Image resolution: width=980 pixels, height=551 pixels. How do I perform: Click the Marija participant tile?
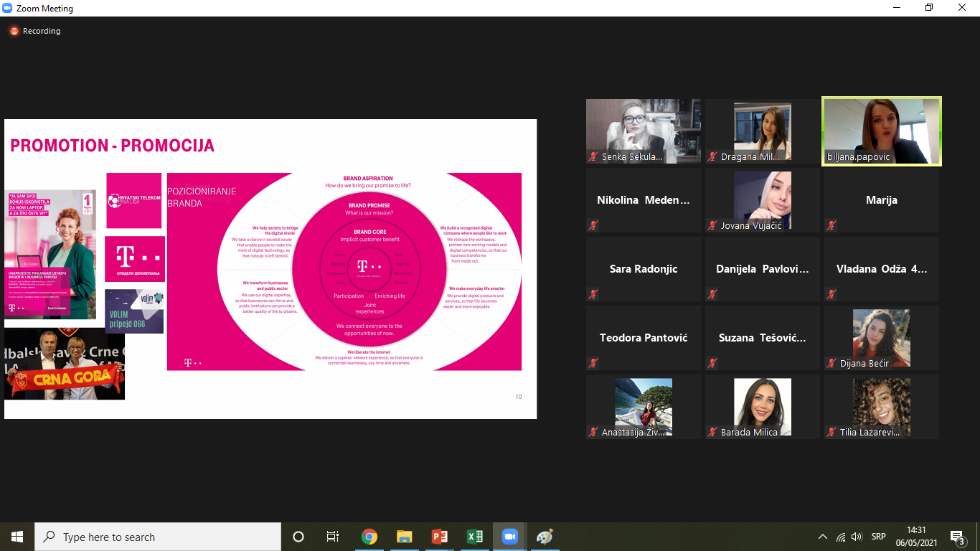pyautogui.click(x=882, y=200)
